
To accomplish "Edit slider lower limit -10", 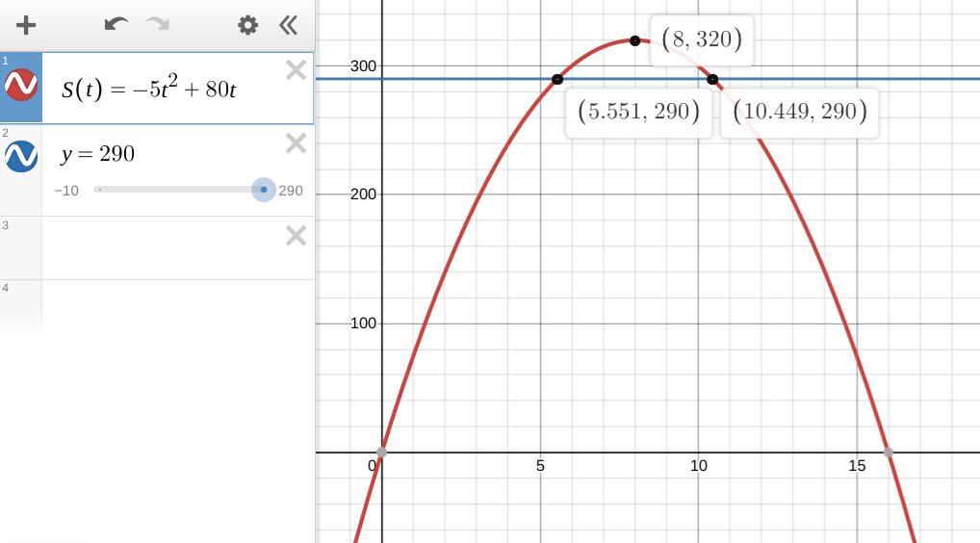I will [66, 191].
